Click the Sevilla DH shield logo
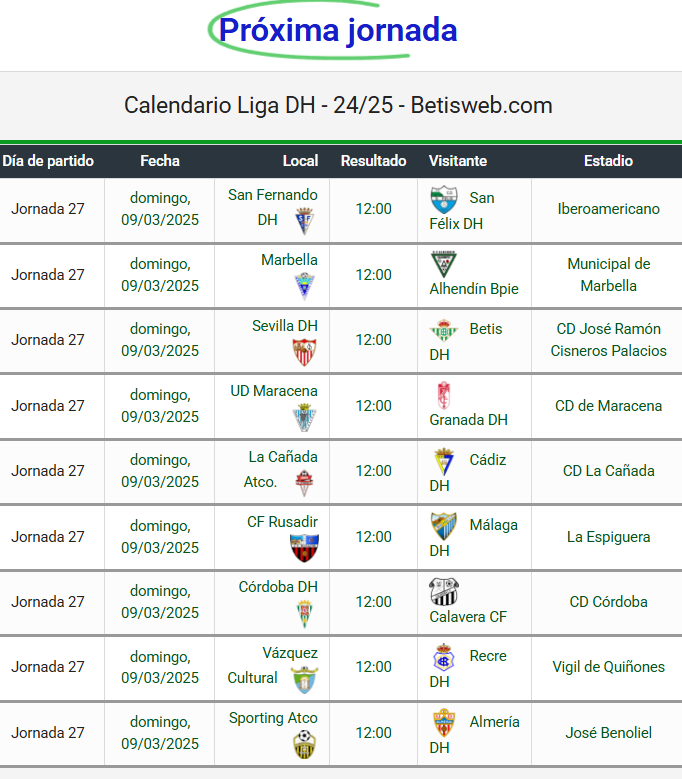This screenshot has height=779, width=682. [304, 352]
